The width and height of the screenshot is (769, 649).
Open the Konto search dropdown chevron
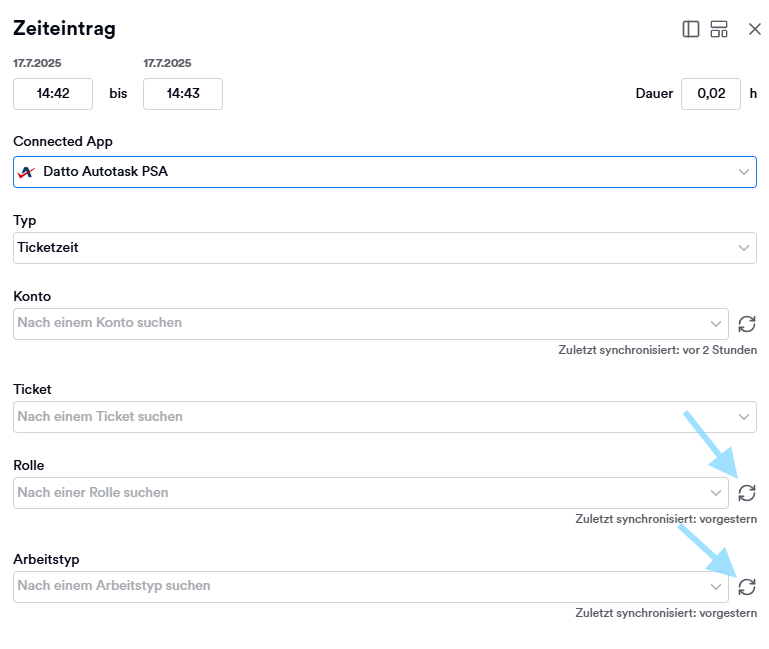[716, 324]
